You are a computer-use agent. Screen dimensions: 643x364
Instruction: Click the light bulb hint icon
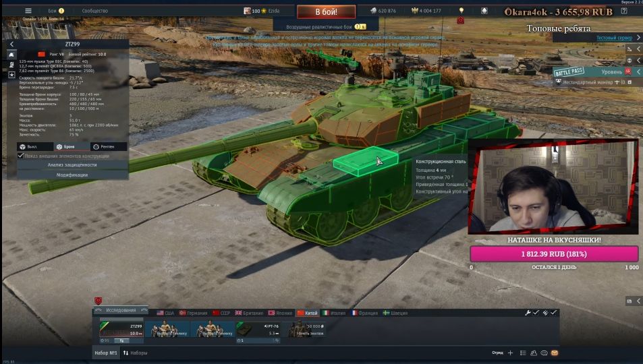[462, 11]
